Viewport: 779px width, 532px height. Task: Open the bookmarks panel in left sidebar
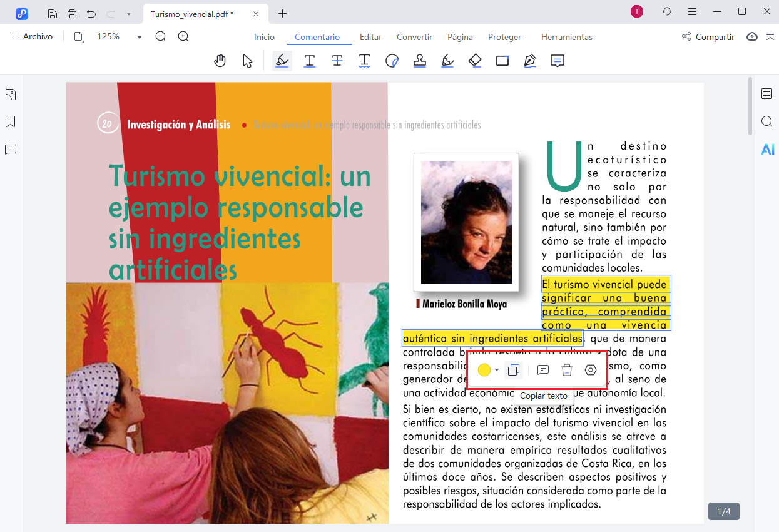tap(11, 121)
